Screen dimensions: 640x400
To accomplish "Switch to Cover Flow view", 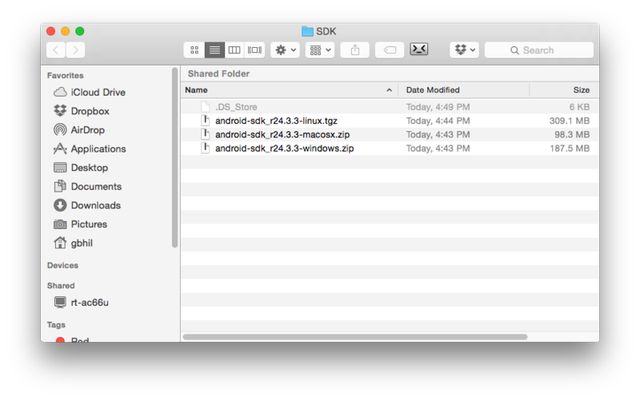I will [254, 50].
